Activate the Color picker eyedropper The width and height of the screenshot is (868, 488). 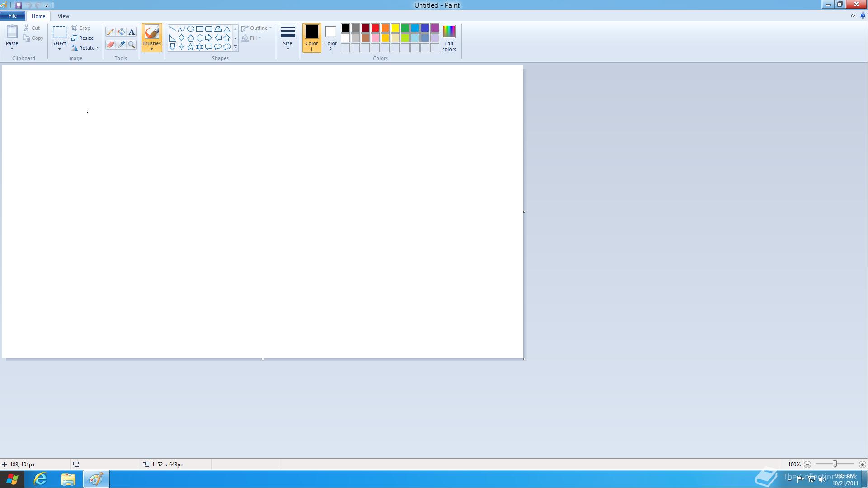pyautogui.click(x=121, y=44)
